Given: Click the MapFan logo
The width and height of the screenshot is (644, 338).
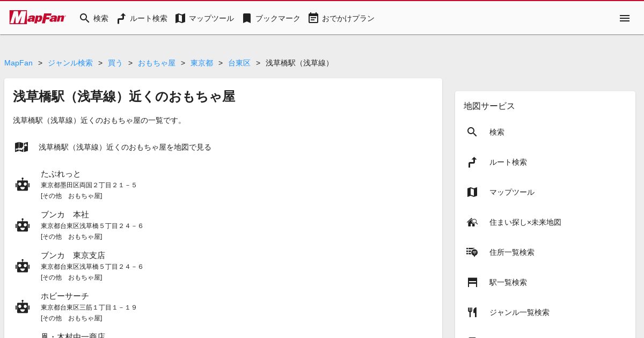Looking at the screenshot, I should [x=37, y=17].
